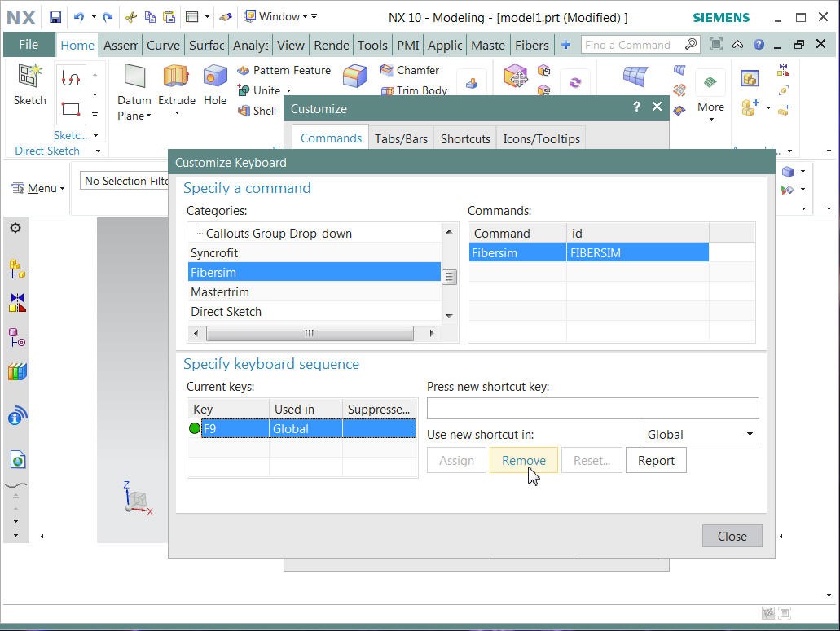Click the Press new shortcut key field
This screenshot has width=840, height=631.
(592, 408)
